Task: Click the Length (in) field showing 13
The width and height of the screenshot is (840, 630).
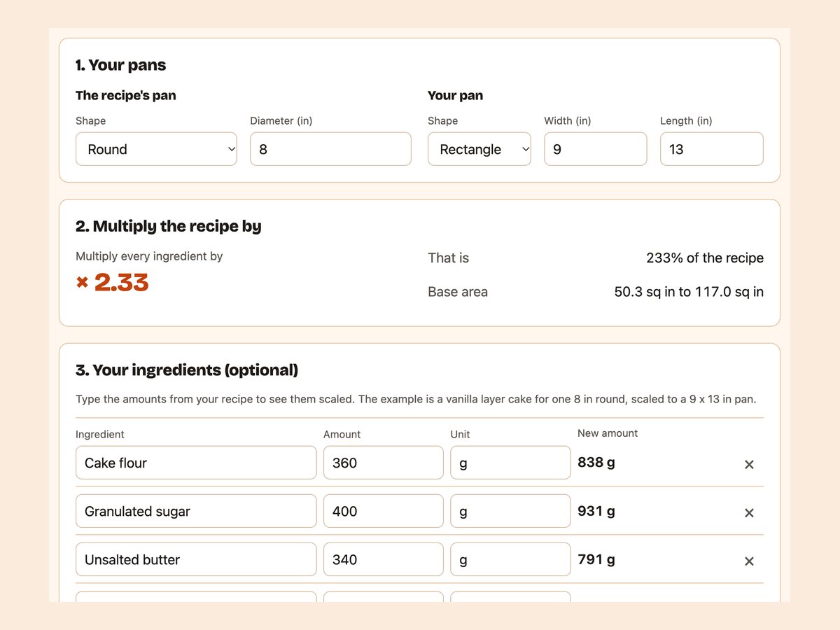Action: pyautogui.click(x=712, y=149)
